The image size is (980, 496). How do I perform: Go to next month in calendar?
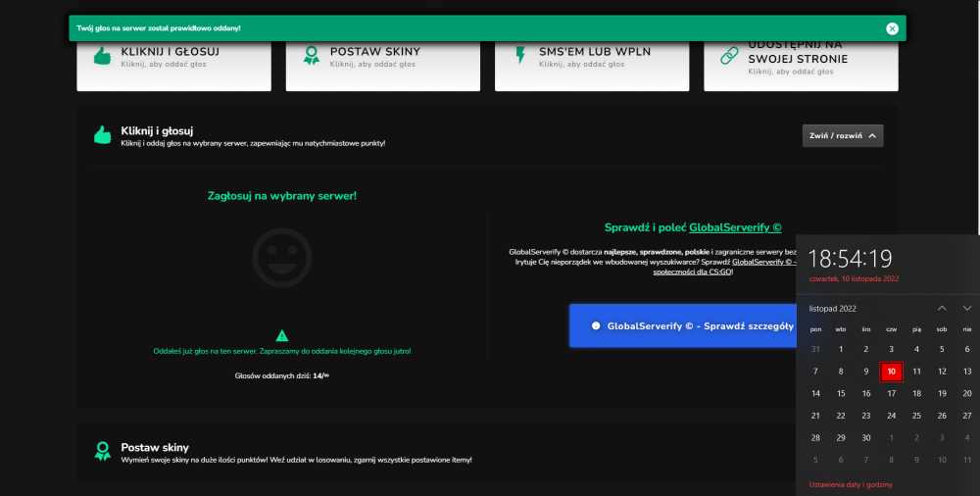click(967, 309)
